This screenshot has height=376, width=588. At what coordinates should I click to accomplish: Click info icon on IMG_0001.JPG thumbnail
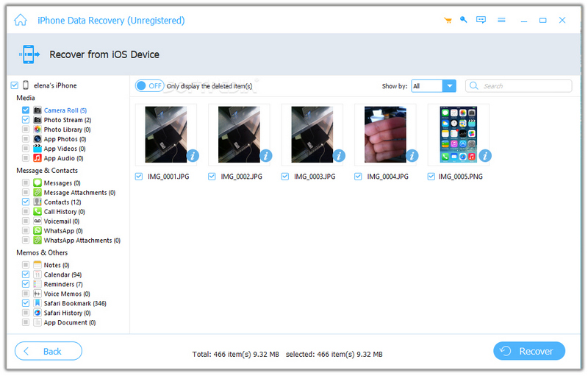193,155
